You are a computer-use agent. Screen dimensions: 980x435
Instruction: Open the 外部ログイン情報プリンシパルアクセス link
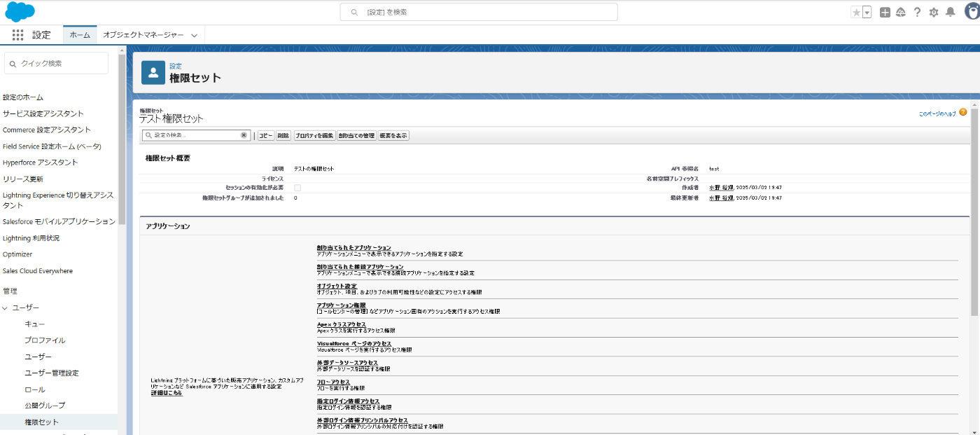362,420
